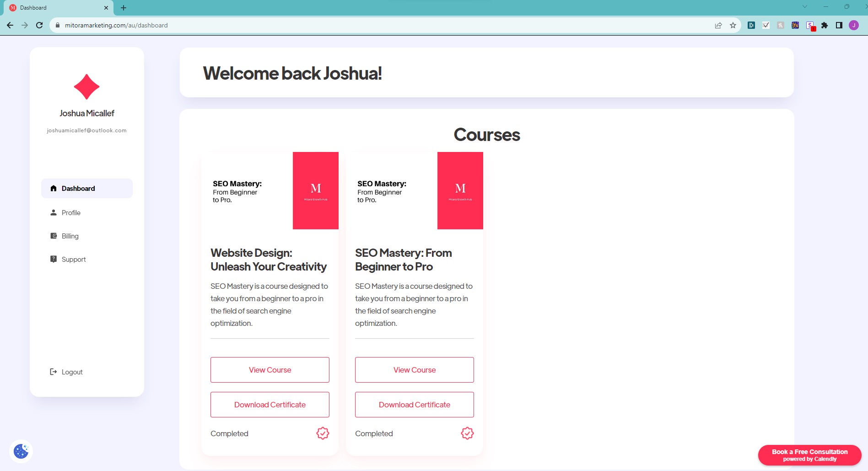Open the window options dropdown chevron at top right
The image size is (868, 471).
(x=804, y=7)
